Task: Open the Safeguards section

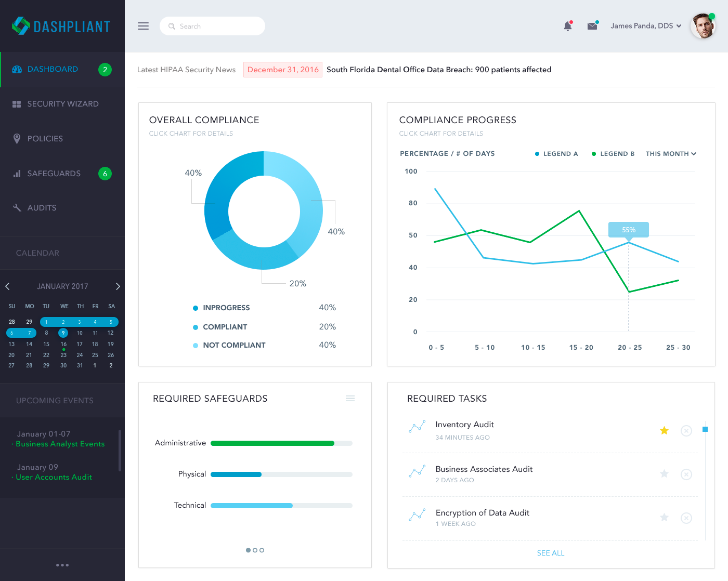Action: click(54, 173)
